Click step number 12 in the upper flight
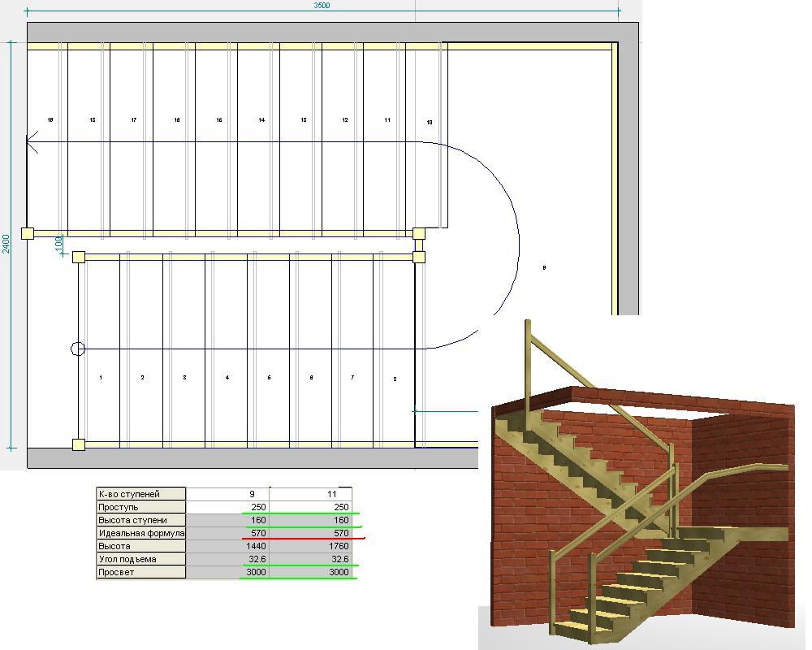The width and height of the screenshot is (812, 650). (x=345, y=119)
